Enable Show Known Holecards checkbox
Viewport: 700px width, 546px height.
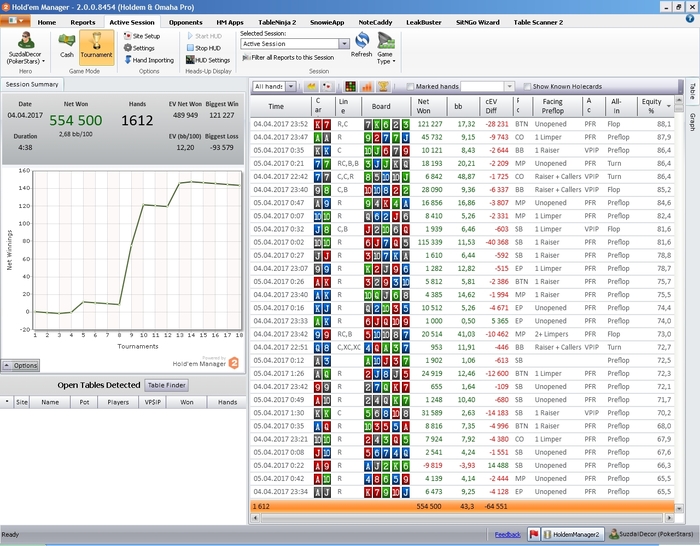527,87
